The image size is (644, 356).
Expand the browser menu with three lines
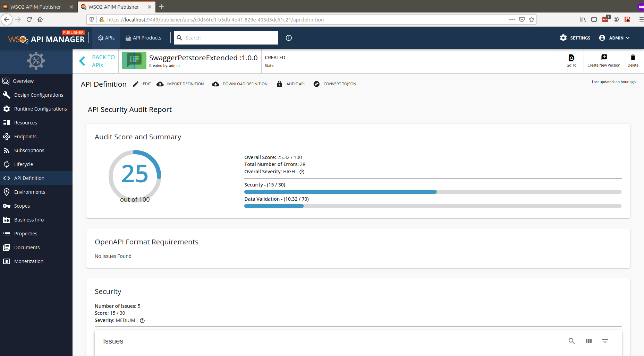tap(641, 19)
